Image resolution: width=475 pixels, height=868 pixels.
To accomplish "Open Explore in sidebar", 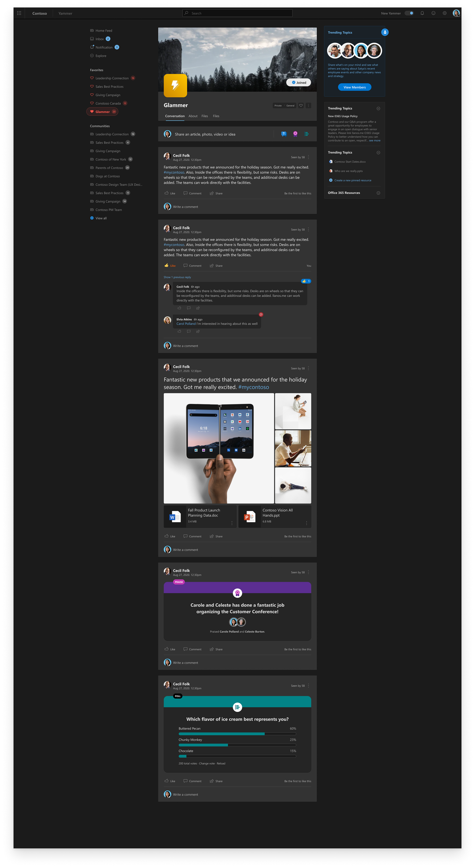I will 98,56.
